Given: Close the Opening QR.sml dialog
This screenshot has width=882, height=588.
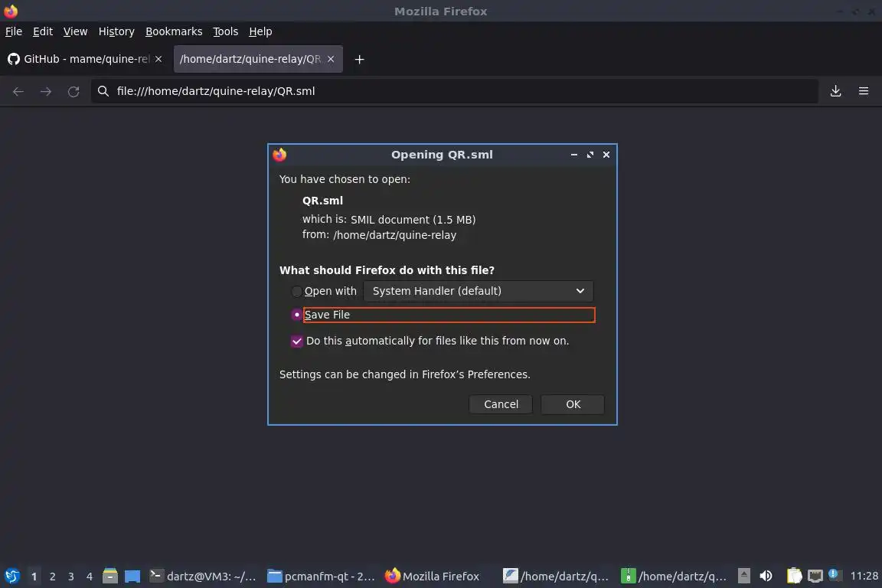Looking at the screenshot, I should tap(606, 155).
